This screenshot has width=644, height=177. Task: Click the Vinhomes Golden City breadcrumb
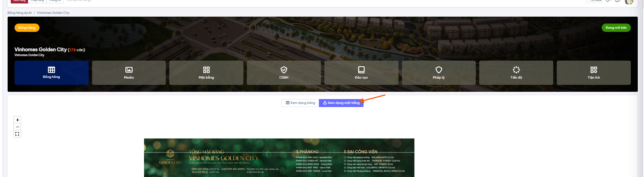pos(53,13)
